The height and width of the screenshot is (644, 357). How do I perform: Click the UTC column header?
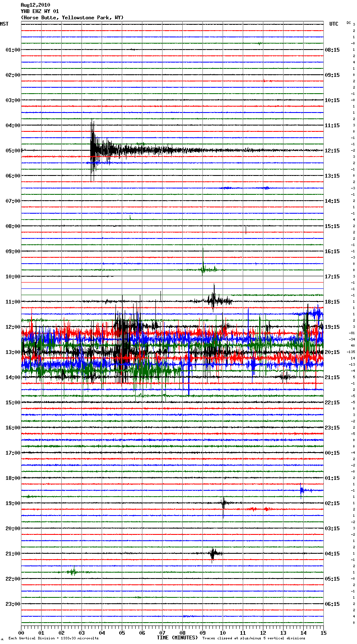[x=333, y=24]
